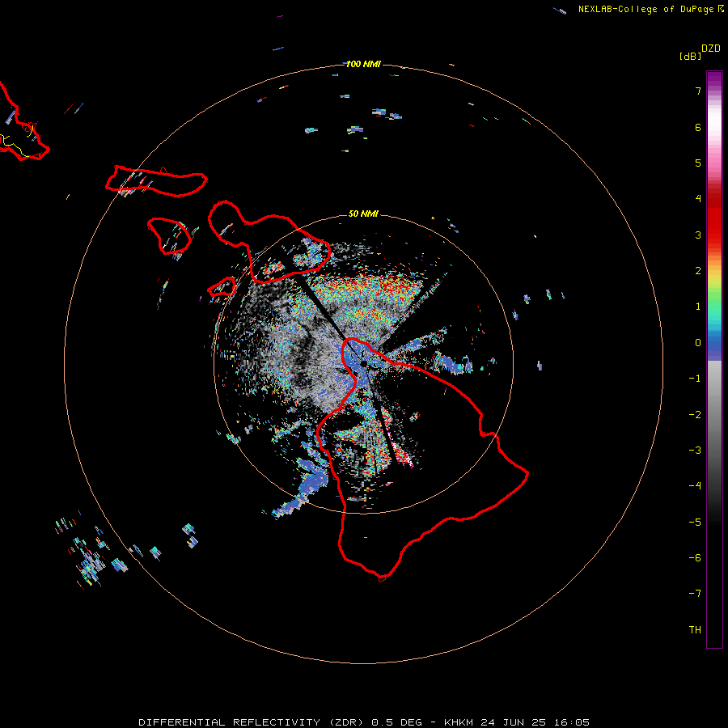This screenshot has width=728, height=728.
Task: Click the 3 value on color scale
Action: [698, 235]
